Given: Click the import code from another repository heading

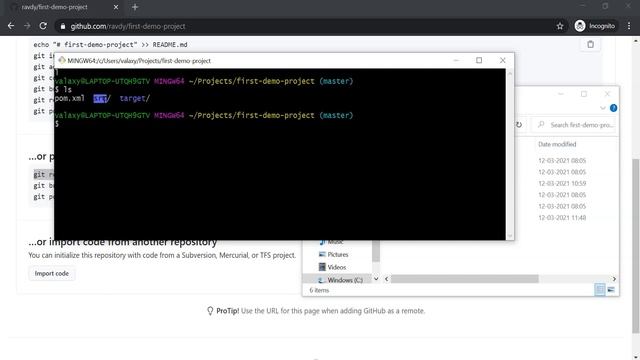Looking at the screenshot, I should coord(122,242).
